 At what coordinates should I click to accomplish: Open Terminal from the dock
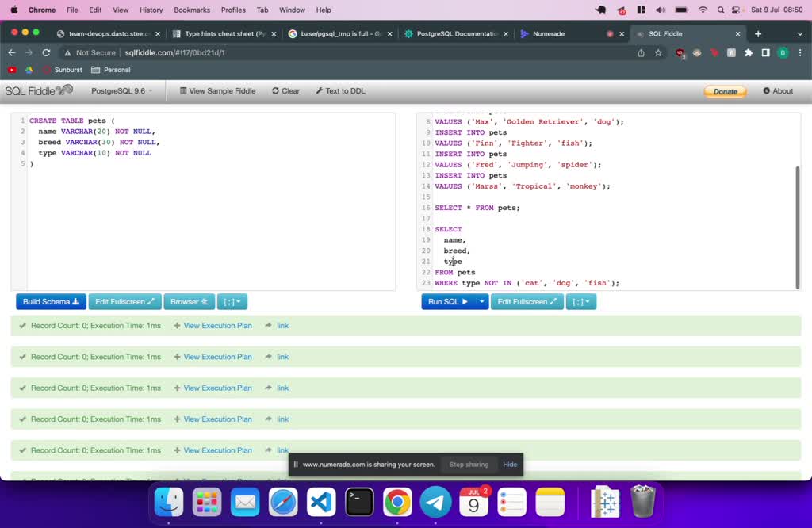point(359,502)
